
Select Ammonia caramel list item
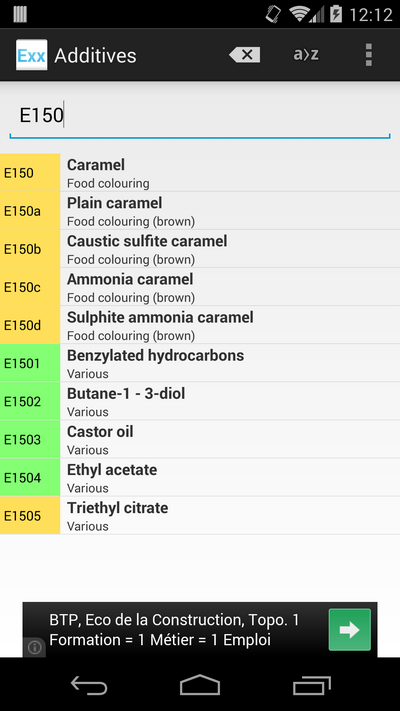200,287
